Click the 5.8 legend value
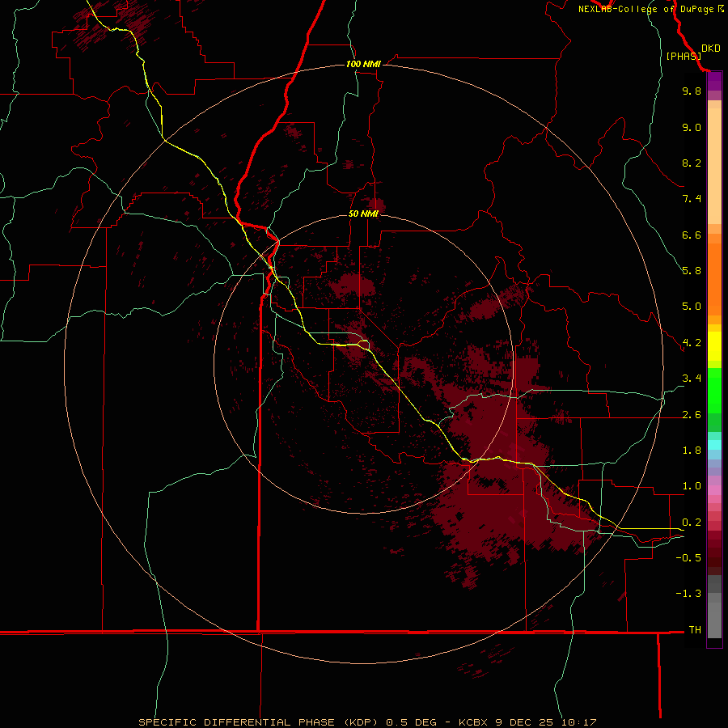This screenshot has height=728, width=728. (x=692, y=271)
